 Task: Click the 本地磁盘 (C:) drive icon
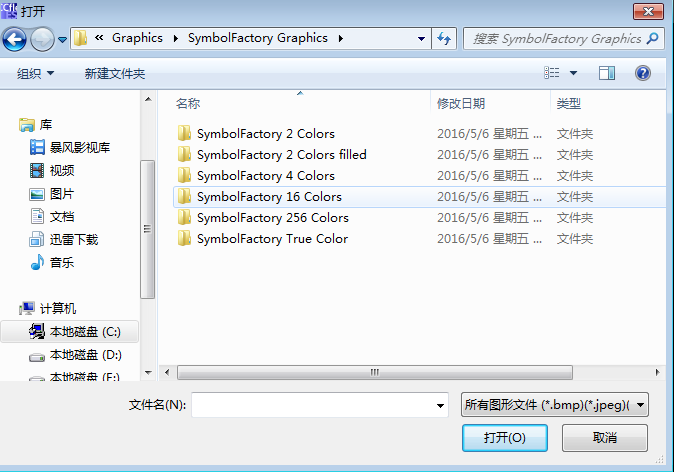tap(37, 331)
